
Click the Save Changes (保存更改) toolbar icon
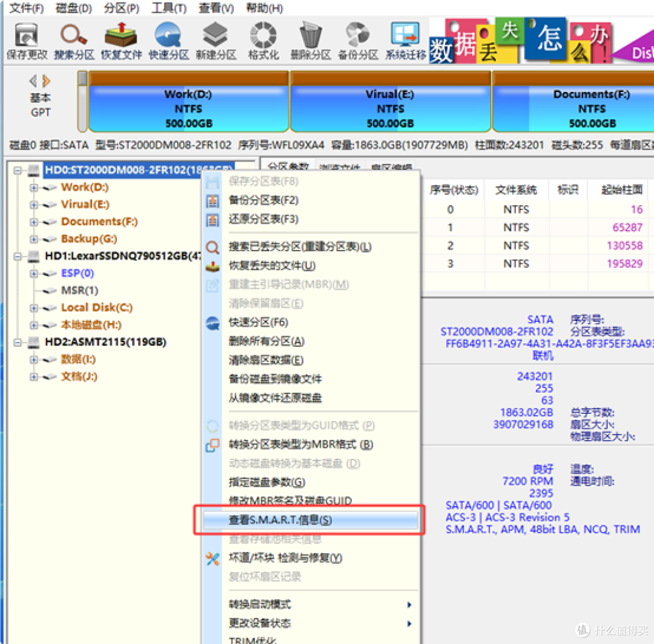27,41
